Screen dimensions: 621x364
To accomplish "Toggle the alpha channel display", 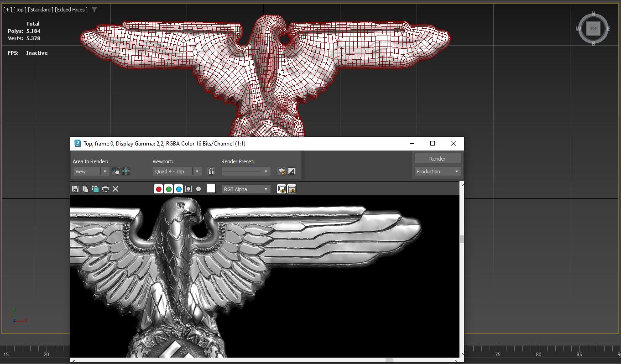I will 188,189.
